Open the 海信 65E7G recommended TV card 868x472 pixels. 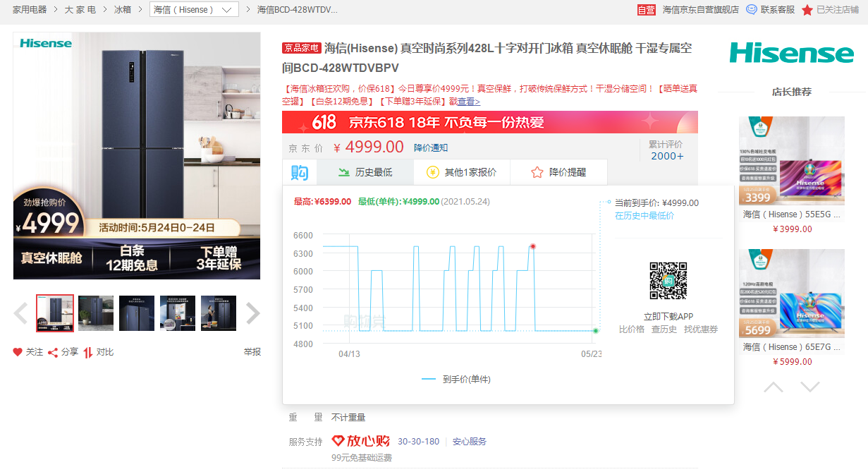(x=792, y=308)
